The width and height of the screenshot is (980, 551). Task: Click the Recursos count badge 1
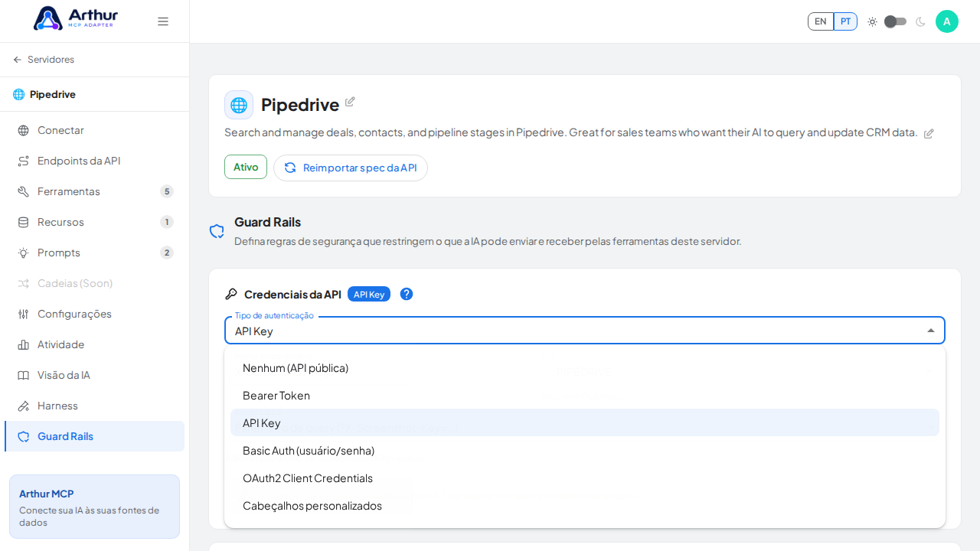pos(167,222)
